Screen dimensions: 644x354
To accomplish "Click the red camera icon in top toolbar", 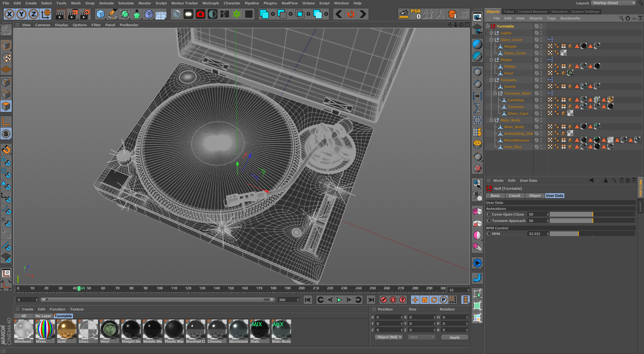I will [x=201, y=14].
